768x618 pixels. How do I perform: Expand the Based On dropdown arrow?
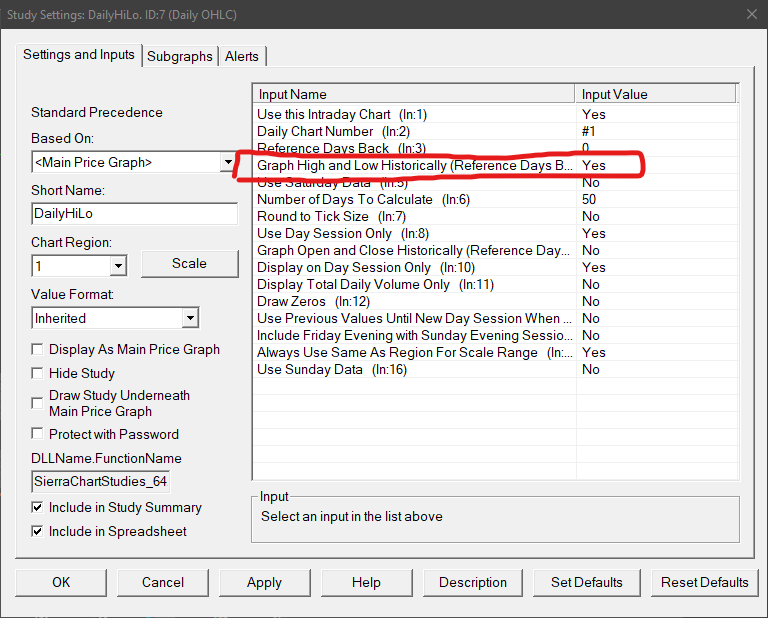click(228, 162)
